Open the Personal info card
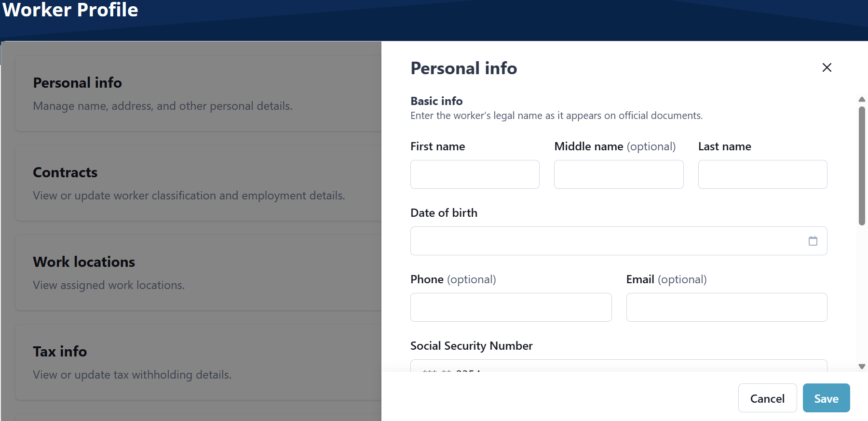The image size is (868, 421). [198, 93]
